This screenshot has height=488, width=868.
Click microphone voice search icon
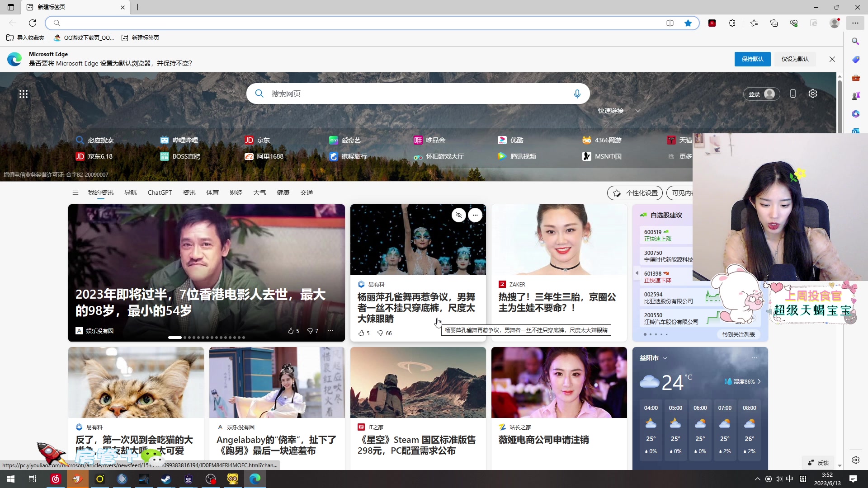coord(577,94)
